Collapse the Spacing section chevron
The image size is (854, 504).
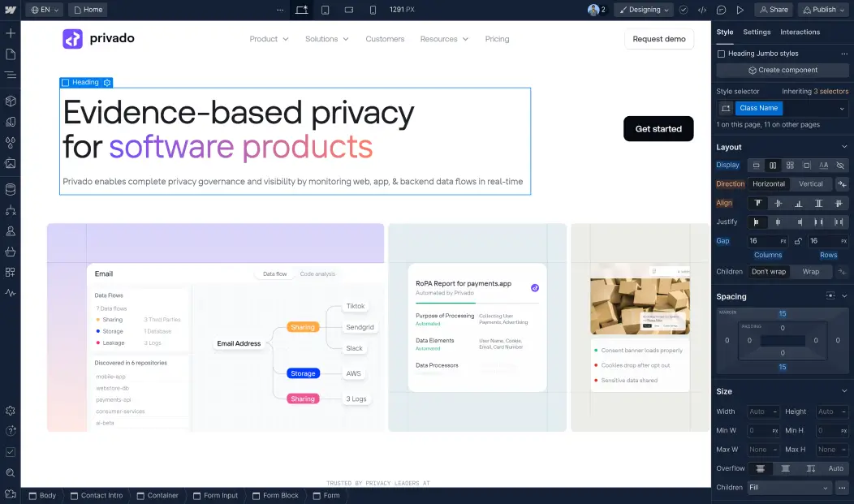[x=844, y=296]
